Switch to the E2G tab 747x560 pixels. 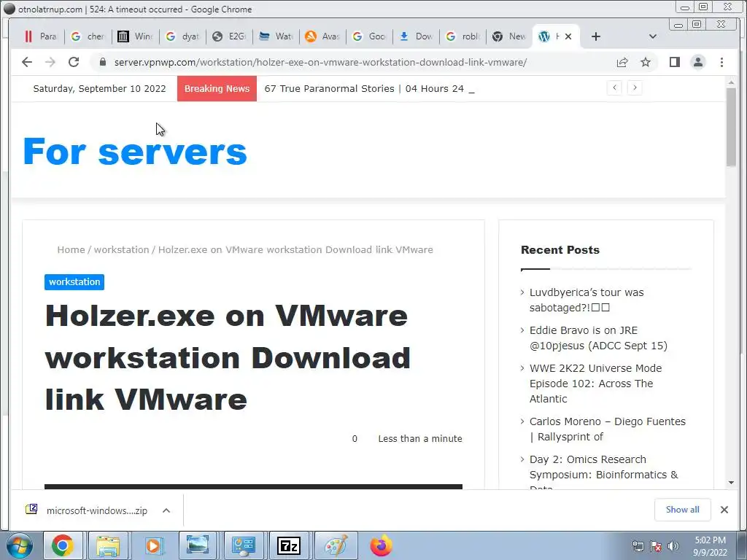(x=230, y=36)
